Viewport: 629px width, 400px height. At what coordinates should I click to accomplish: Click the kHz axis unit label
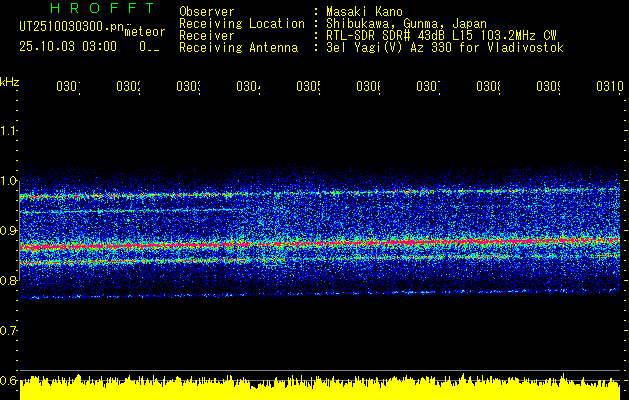tap(9, 82)
